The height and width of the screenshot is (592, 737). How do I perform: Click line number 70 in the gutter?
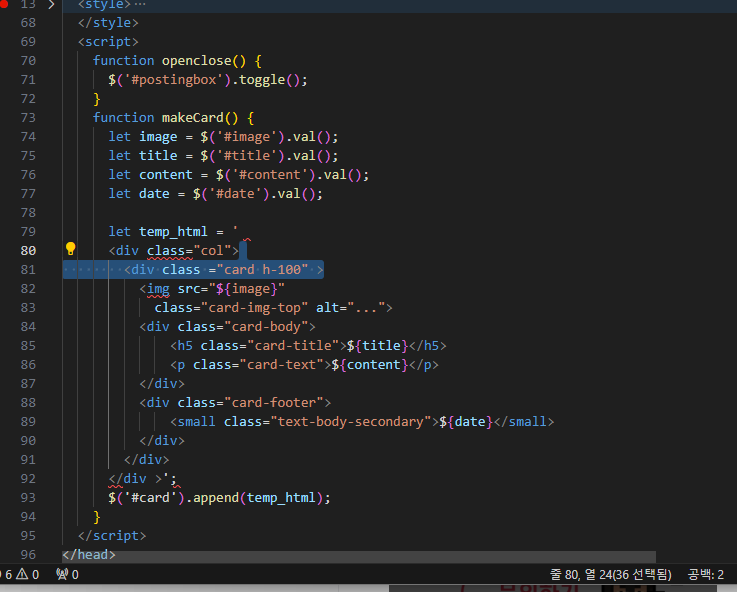(28, 61)
